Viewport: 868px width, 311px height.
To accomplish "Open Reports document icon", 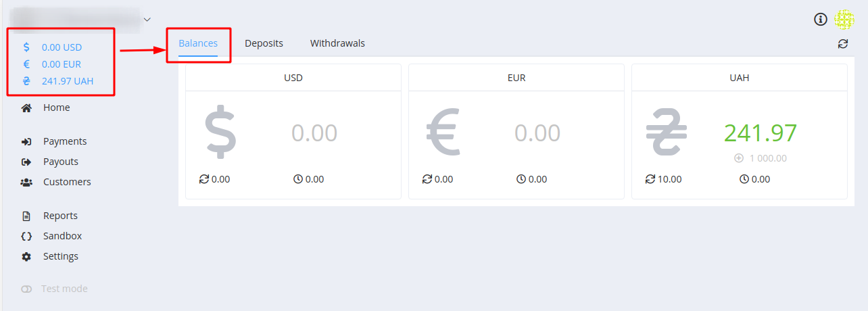I will 26,216.
